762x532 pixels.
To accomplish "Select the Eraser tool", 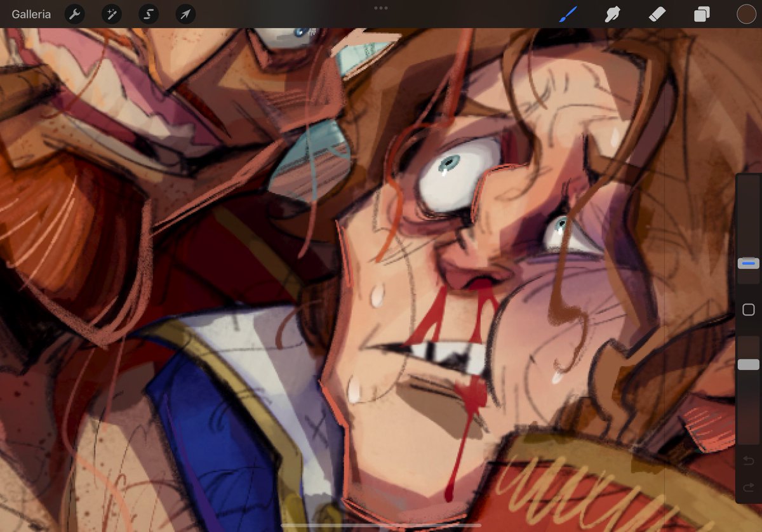I will (x=657, y=14).
